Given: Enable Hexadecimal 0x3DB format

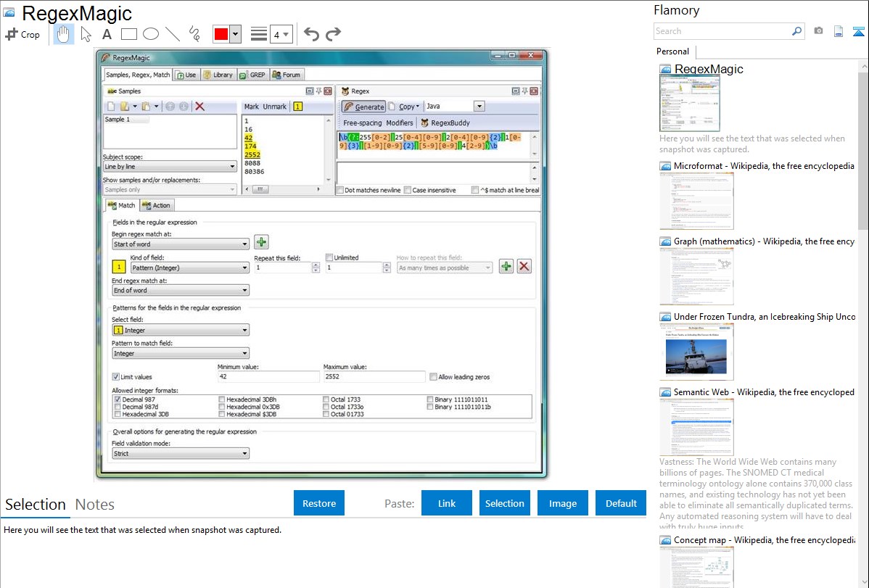Looking at the screenshot, I should pyautogui.click(x=222, y=407).
